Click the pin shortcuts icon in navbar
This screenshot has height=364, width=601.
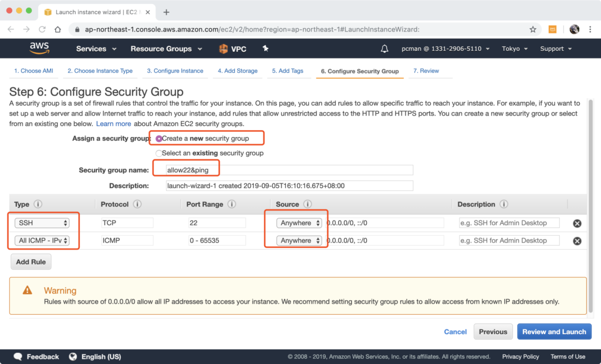[x=265, y=48]
